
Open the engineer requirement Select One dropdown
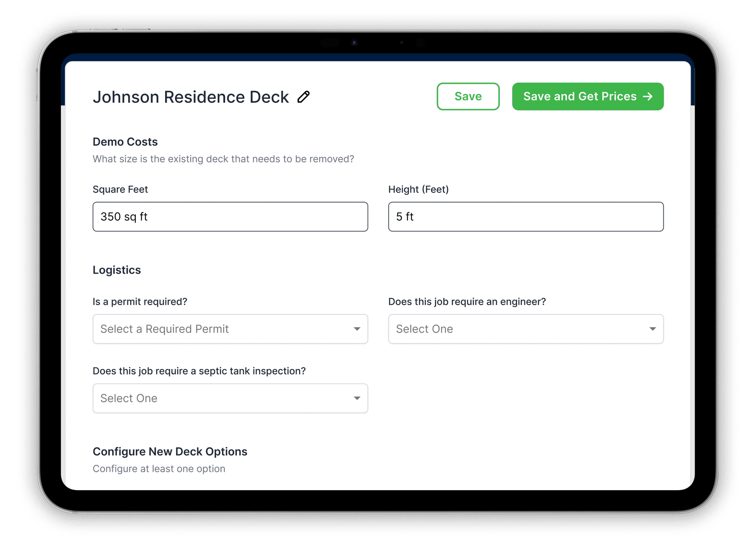(x=526, y=329)
